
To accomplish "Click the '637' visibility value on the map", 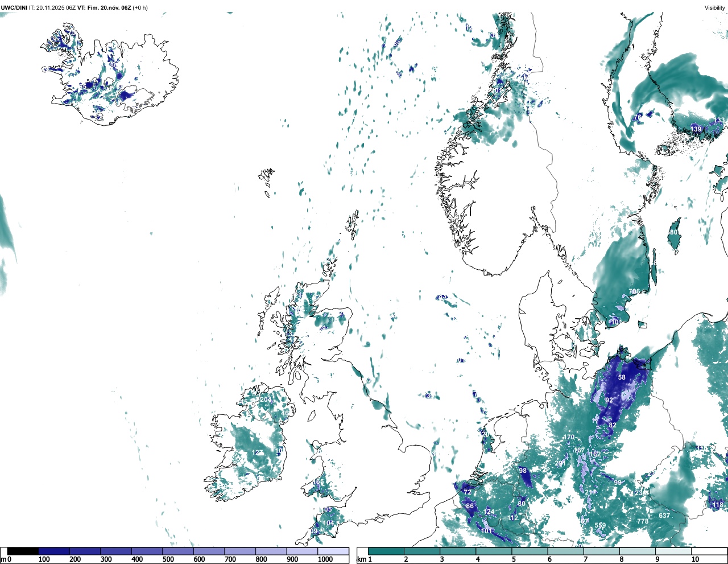I will 664,516.
